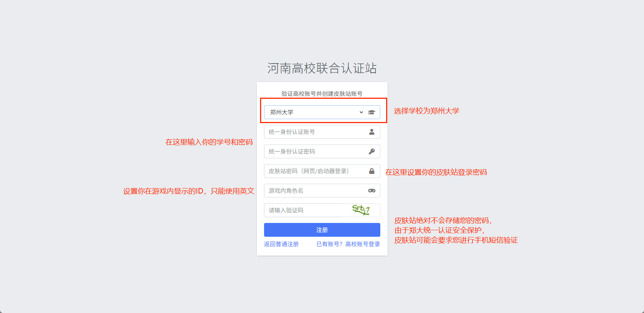Click the key icon in password field
Image resolution: width=644 pixels, height=313 pixels.
(372, 151)
